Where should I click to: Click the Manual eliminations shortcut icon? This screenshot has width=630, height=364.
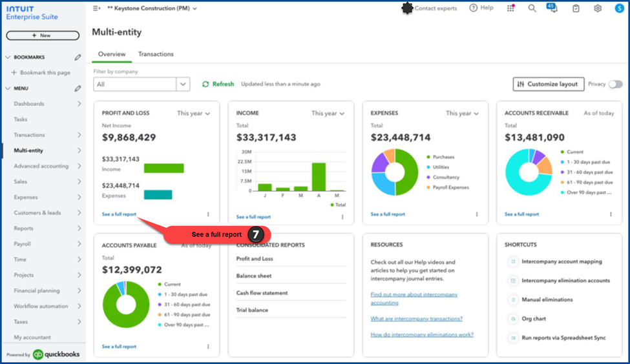tap(513, 300)
